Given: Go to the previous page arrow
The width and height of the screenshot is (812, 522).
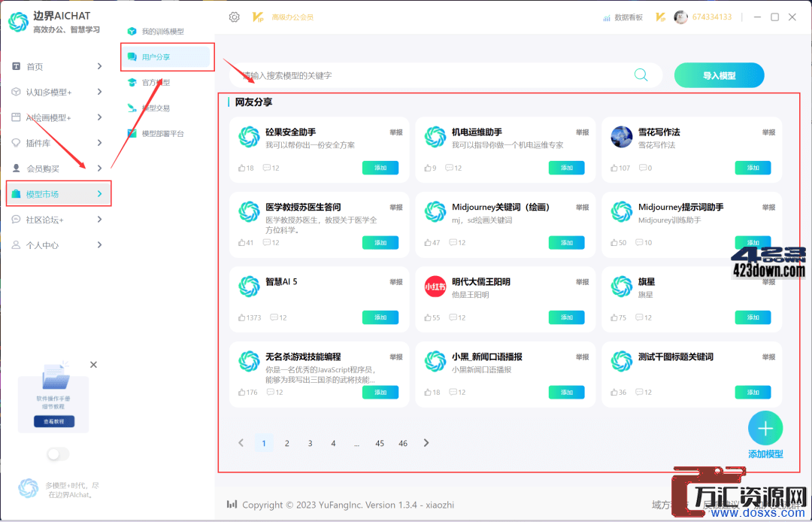Looking at the screenshot, I should click(x=241, y=443).
